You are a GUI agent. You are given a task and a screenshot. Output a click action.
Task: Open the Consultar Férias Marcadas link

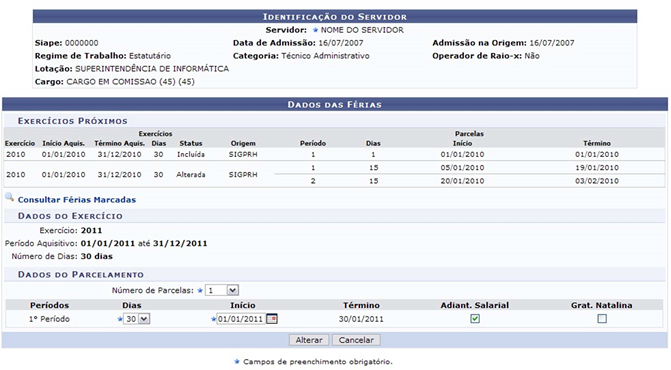point(77,200)
